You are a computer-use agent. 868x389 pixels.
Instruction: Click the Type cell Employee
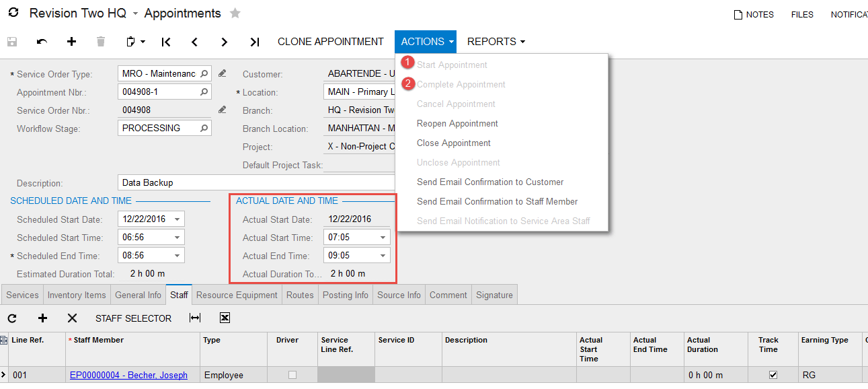[x=234, y=375]
